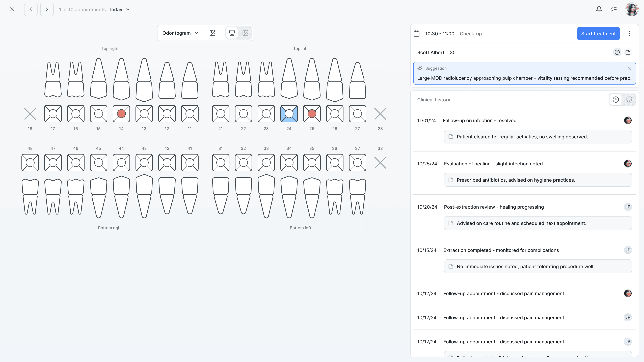The height and width of the screenshot is (362, 644).
Task: Switch to the image view toggle
Action: 245,33
